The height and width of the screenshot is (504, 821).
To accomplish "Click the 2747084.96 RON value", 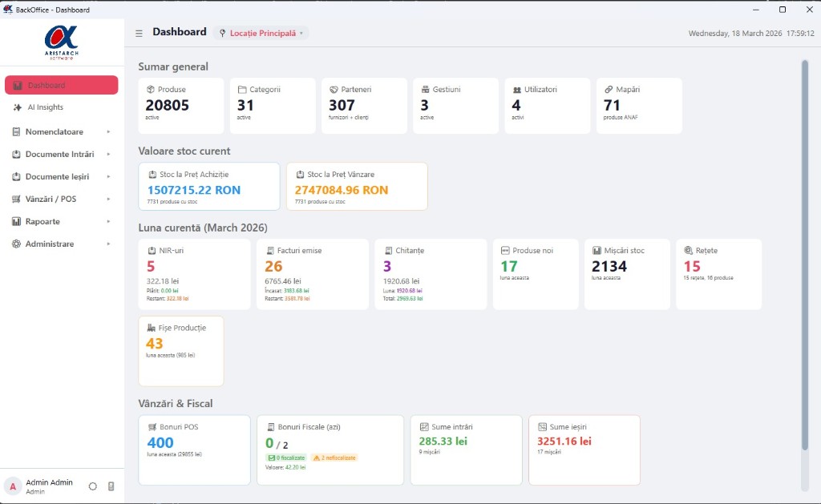I will [342, 190].
